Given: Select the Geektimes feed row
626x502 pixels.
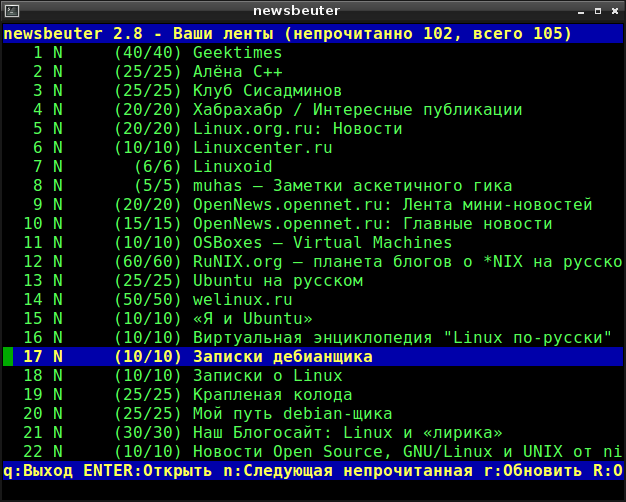Looking at the screenshot, I should 313,53.
